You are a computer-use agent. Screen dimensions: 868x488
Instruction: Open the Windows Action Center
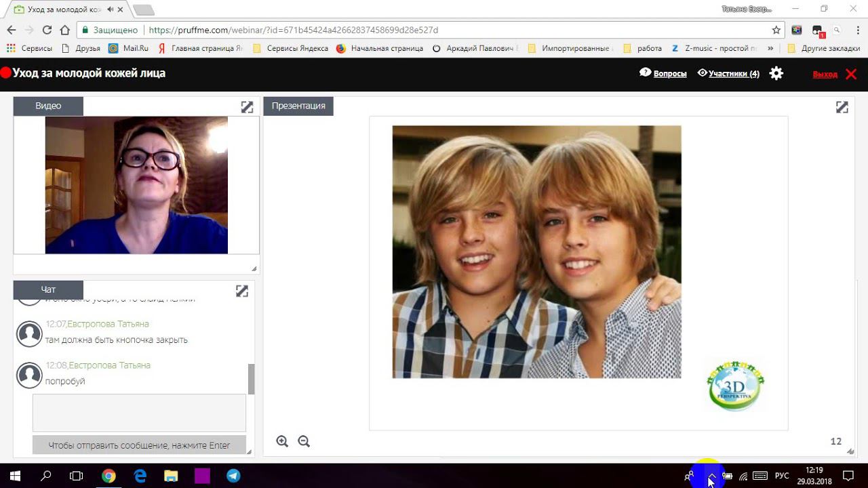(x=848, y=476)
